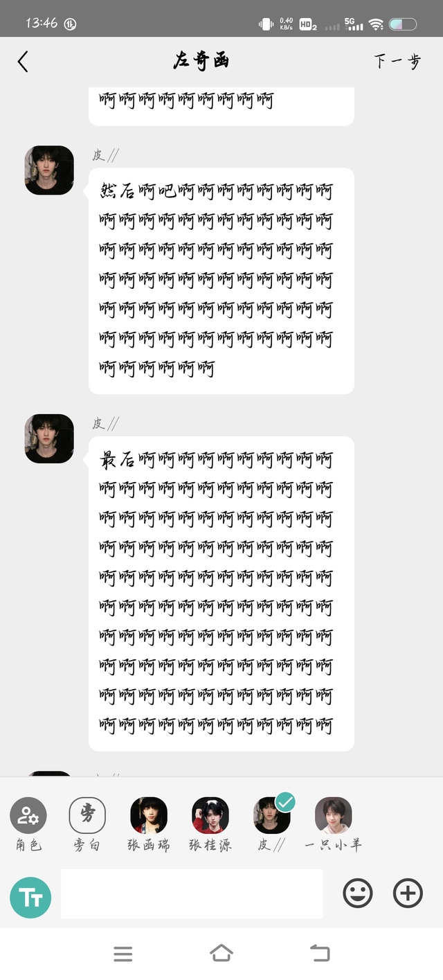This screenshot has height=980, width=443.
Task: Select the 最后啊 message bubble
Action: 221,594
